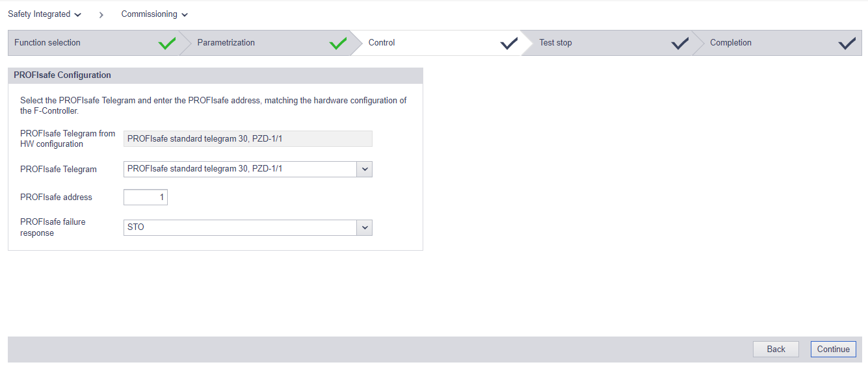Expand the Commissioning breadcrumb dropdown
The width and height of the screenshot is (868, 369).
click(x=155, y=14)
